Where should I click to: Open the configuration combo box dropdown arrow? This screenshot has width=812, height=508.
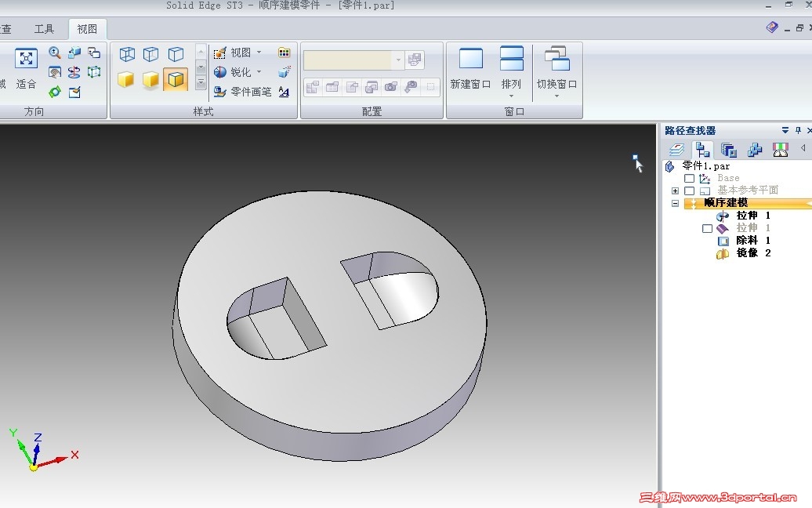tap(397, 60)
